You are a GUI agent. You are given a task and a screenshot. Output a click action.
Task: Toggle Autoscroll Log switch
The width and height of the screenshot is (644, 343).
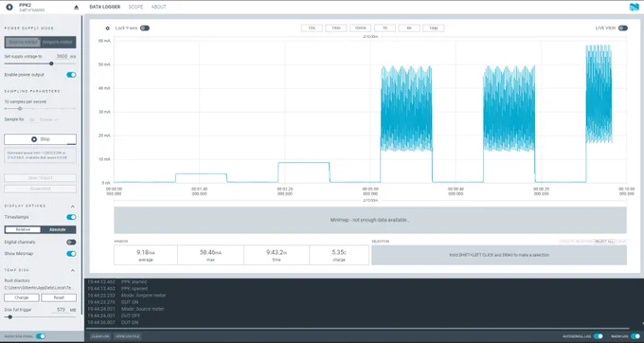tap(599, 336)
